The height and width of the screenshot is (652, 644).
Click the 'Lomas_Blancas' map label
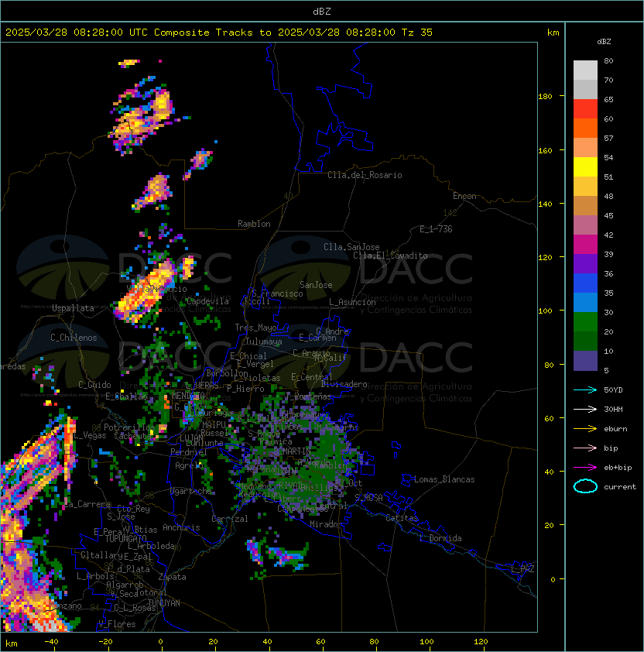(444, 479)
